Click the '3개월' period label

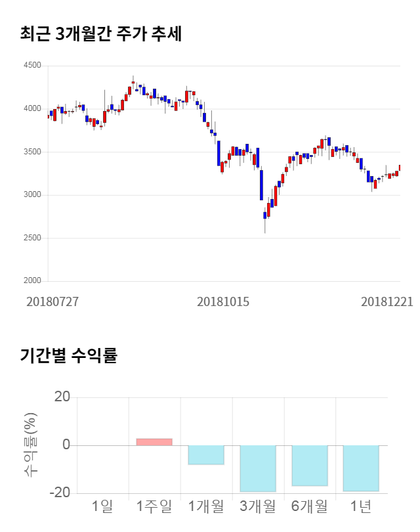pyautogui.click(x=258, y=506)
